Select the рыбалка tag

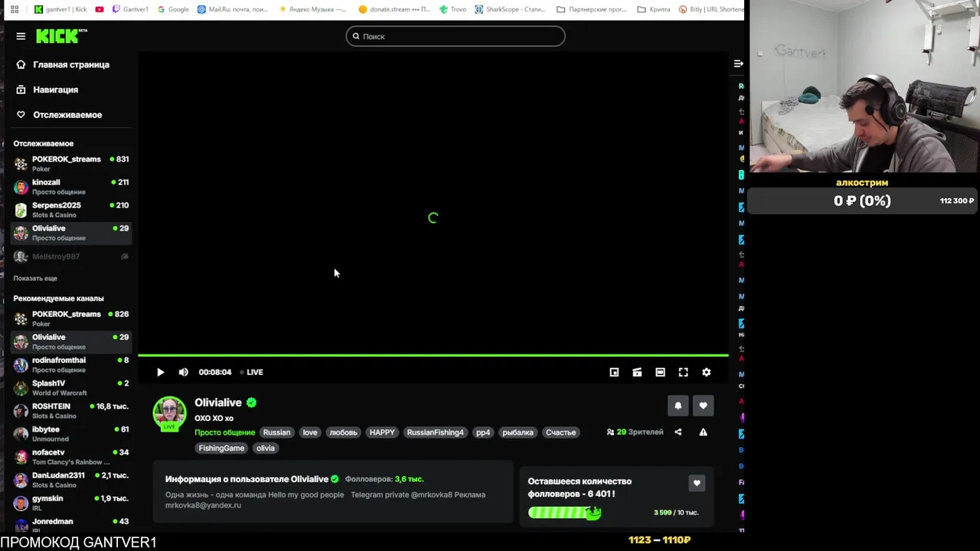518,432
